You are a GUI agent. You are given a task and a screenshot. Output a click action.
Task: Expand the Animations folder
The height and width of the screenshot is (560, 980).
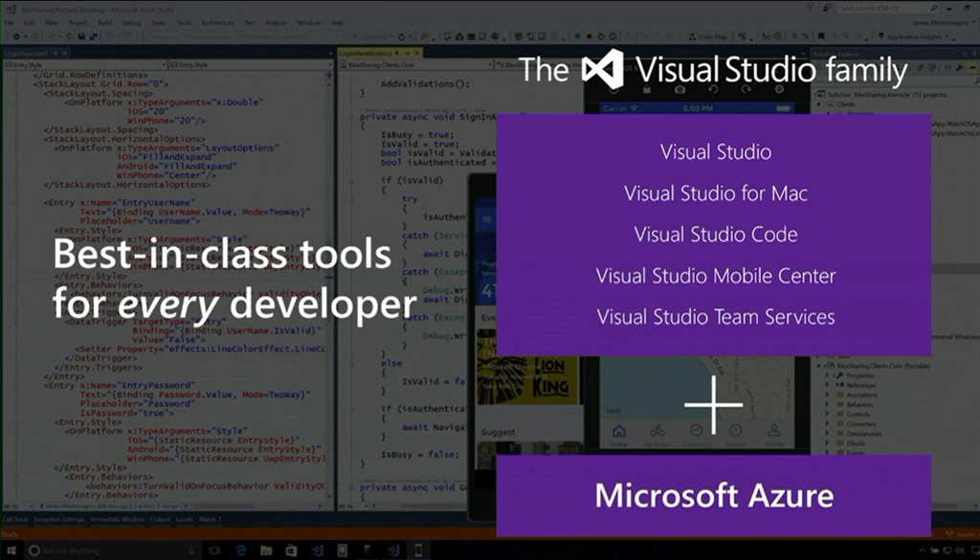point(828,395)
